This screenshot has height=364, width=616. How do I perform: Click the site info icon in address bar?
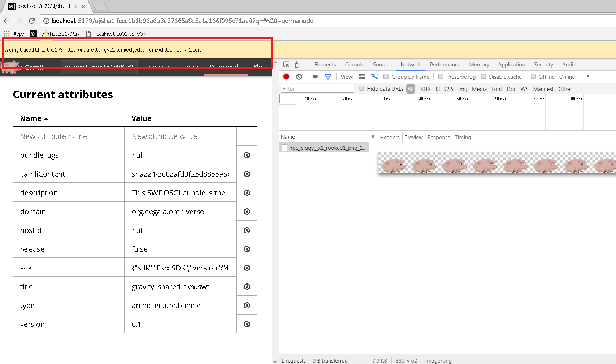pos(46,21)
